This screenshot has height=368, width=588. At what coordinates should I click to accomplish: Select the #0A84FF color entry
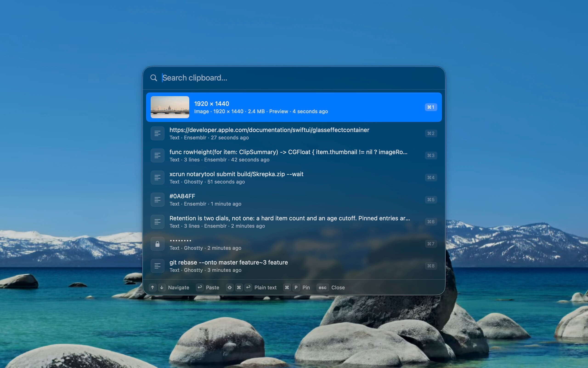pos(294,200)
